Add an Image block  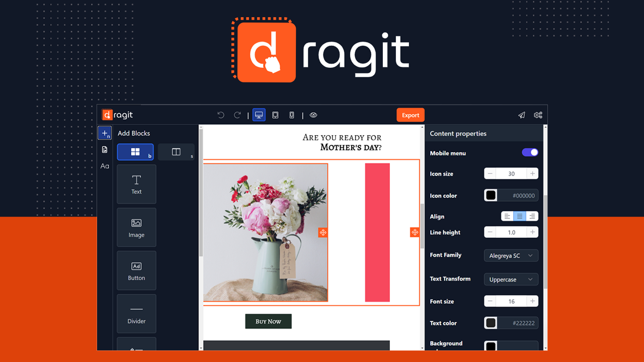click(x=136, y=227)
